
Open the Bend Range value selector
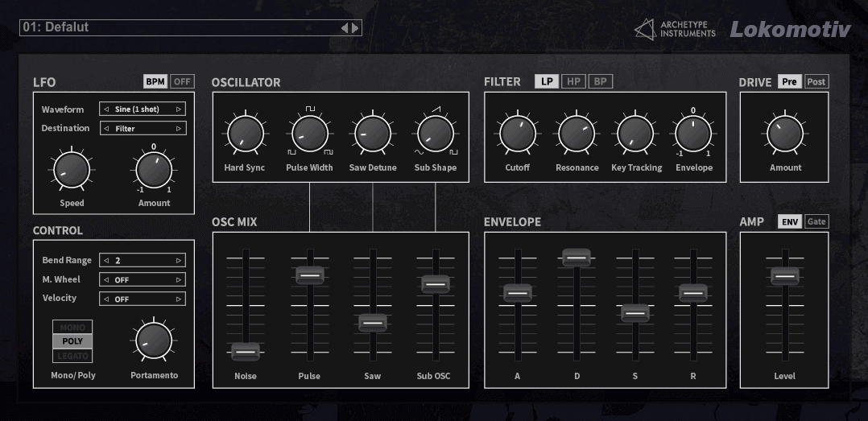(x=143, y=260)
